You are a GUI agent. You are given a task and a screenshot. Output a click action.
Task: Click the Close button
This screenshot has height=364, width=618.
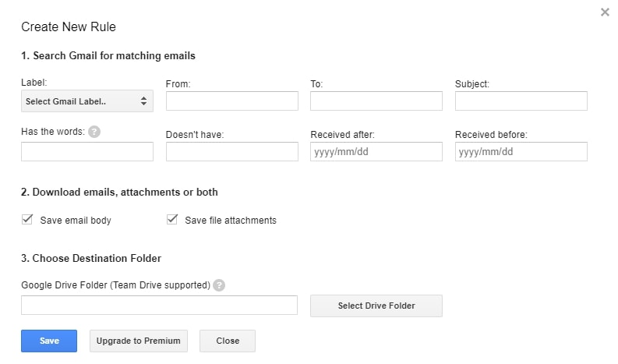(x=228, y=341)
